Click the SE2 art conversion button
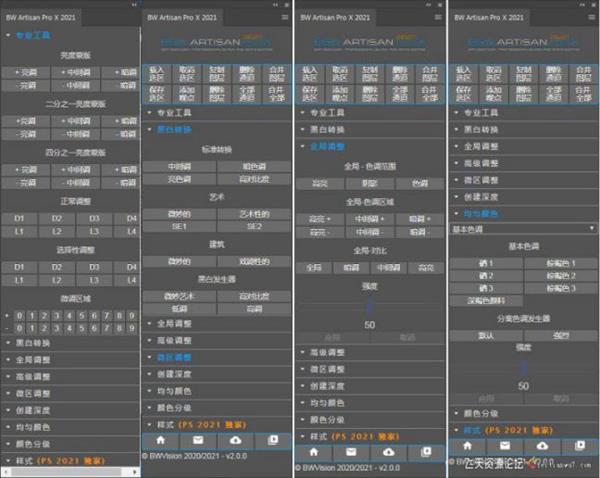 point(254,227)
